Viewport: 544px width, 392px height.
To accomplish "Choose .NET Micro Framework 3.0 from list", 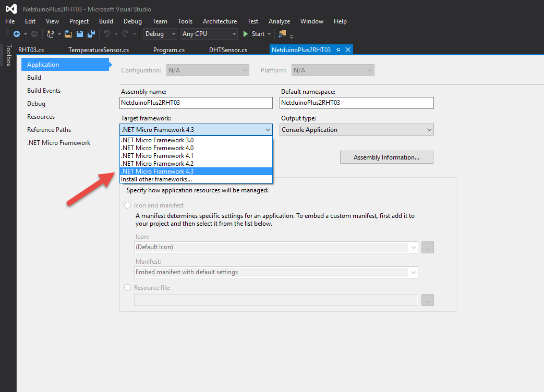I will 196,140.
